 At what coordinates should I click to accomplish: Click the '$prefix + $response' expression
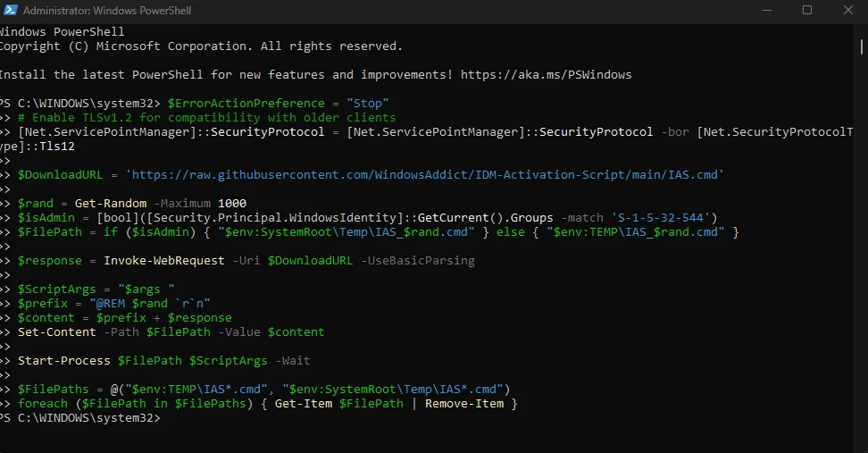(x=163, y=318)
